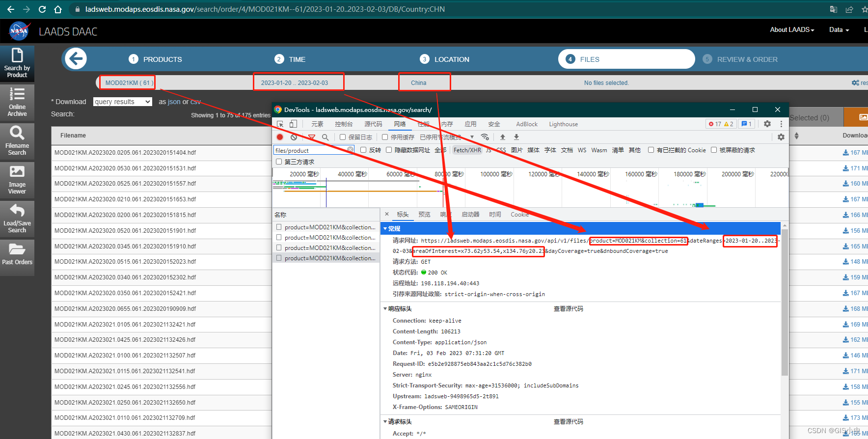Select file MOD021KM.A2023020.0205.061.2023020151404.hdf
Screen dimensions: 868x439
[x=125, y=153]
